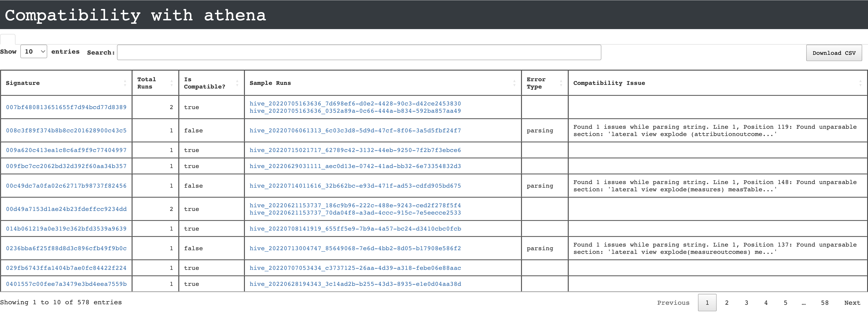
Task: Click 'true' value in 007bf480 row
Action: point(191,107)
